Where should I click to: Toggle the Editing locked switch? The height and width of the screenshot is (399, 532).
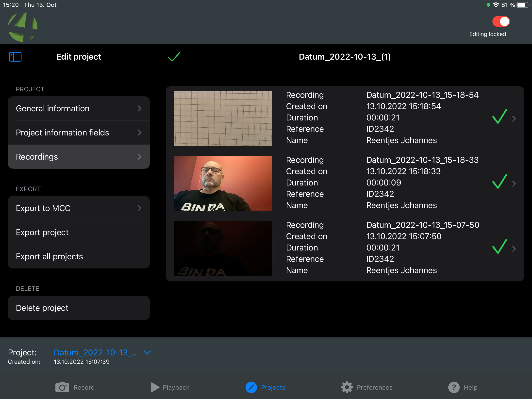pos(501,21)
